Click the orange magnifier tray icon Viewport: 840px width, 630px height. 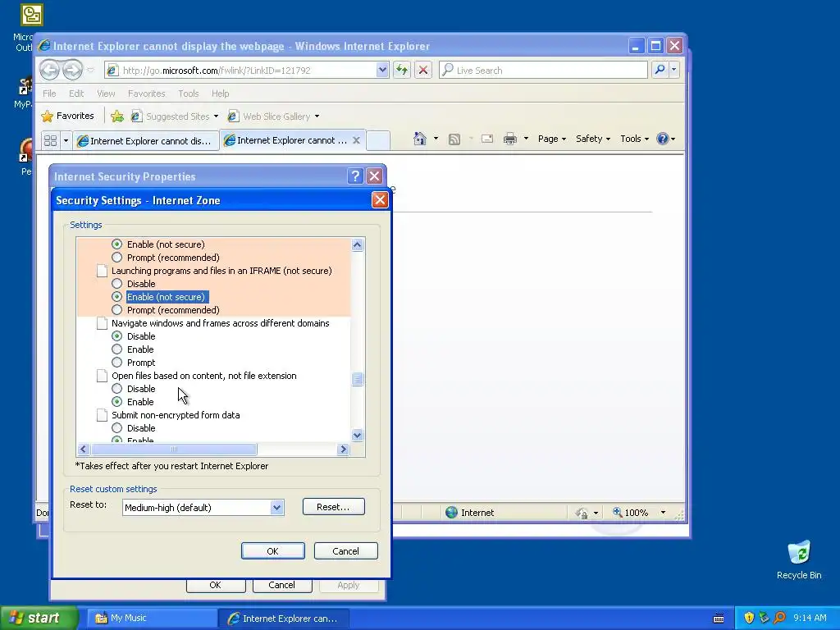pyautogui.click(x=779, y=618)
